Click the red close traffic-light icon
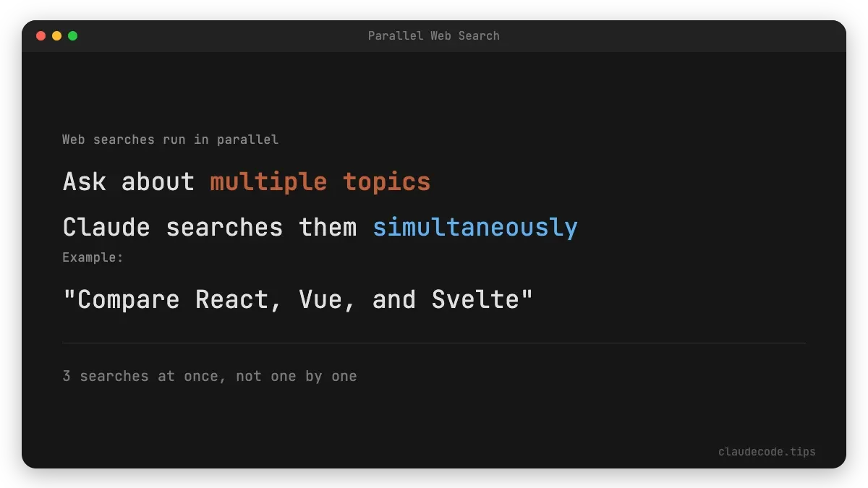 pos(41,35)
